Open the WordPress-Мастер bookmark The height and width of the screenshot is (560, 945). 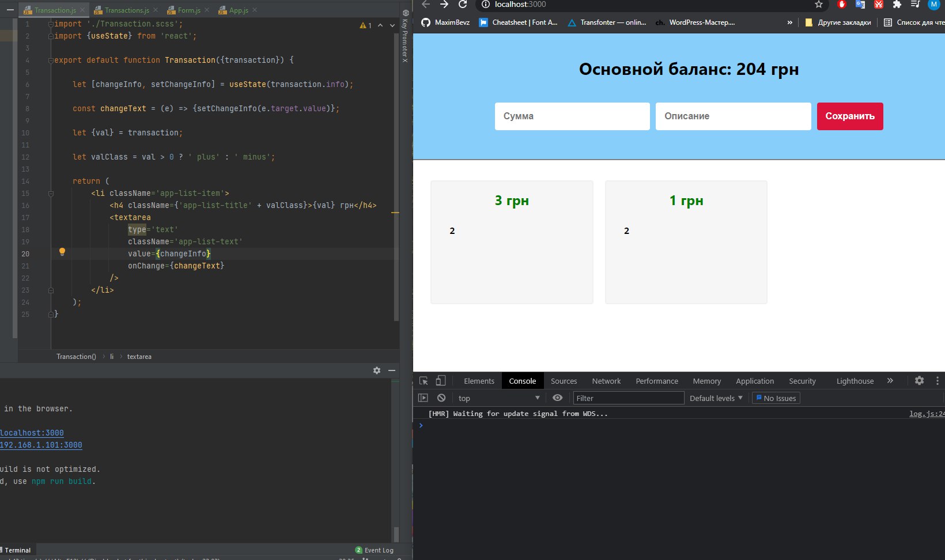(x=695, y=22)
